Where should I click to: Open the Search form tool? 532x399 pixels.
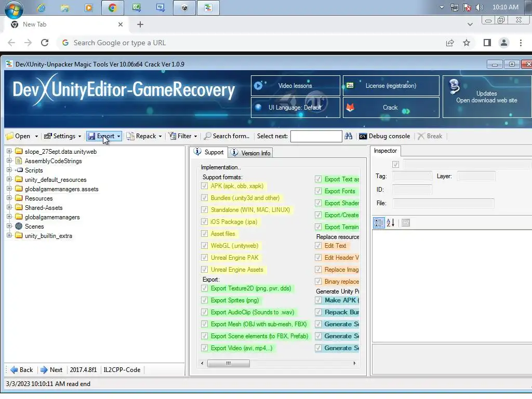pos(227,136)
